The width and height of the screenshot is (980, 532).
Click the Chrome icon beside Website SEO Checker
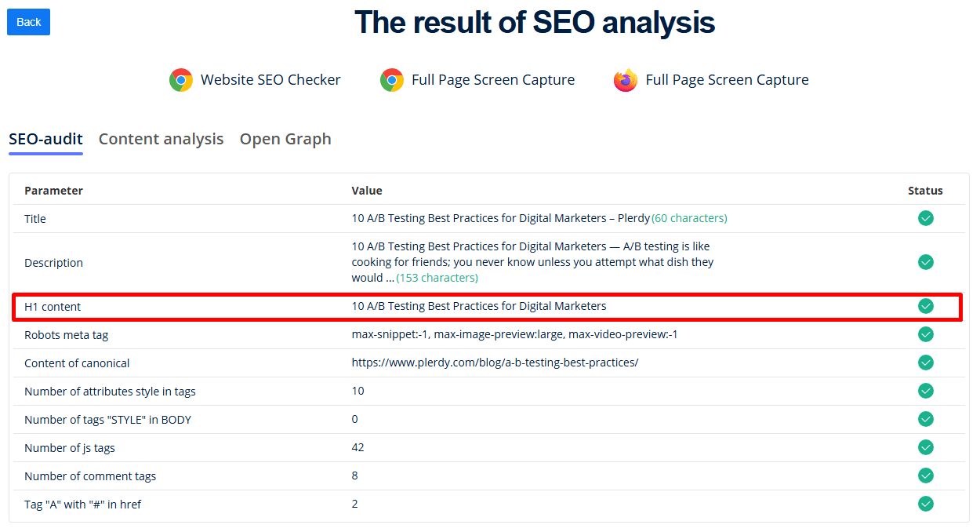181,80
